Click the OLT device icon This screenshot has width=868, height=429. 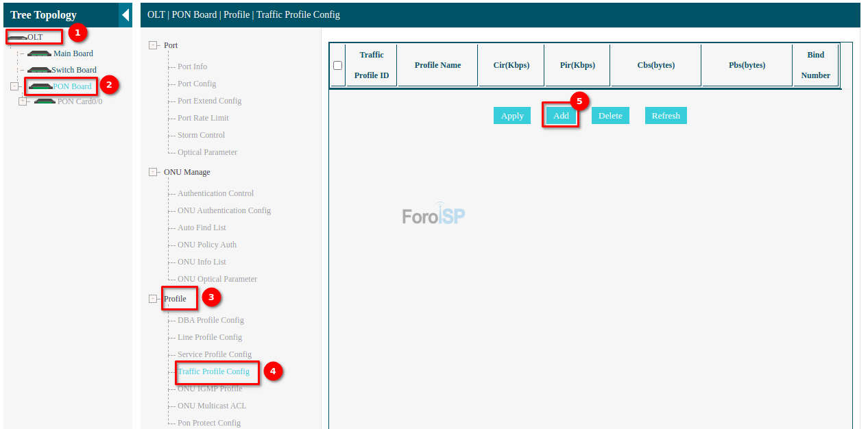[x=17, y=37]
